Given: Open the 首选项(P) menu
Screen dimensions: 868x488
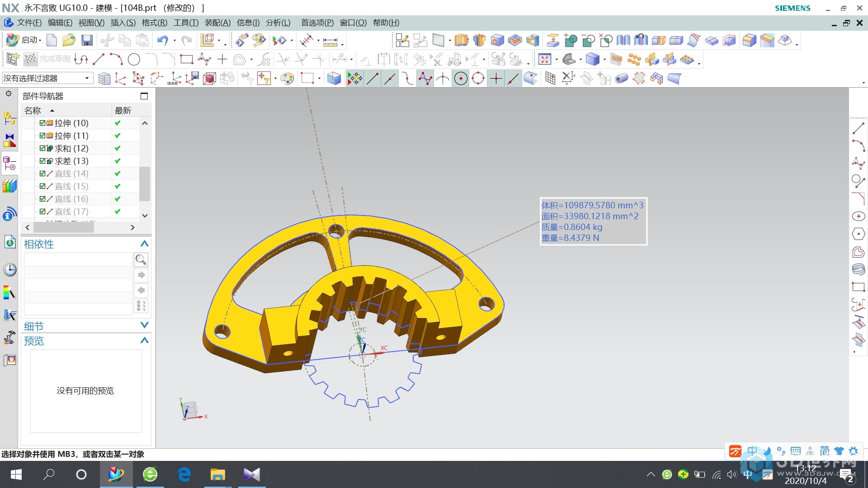Looking at the screenshot, I should [317, 23].
